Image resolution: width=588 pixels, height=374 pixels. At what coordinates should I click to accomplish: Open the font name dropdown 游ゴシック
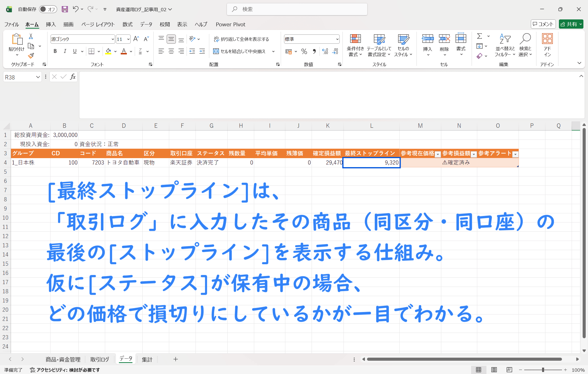tap(113, 39)
